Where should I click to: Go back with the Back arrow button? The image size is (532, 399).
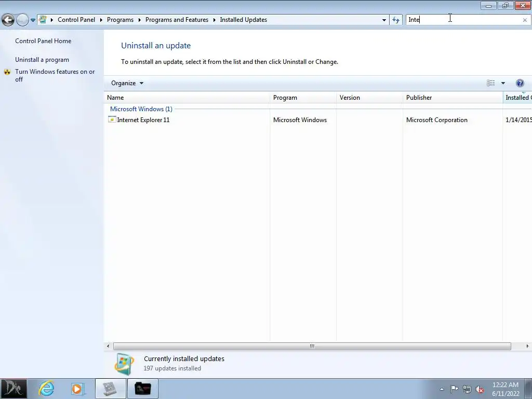click(x=8, y=20)
